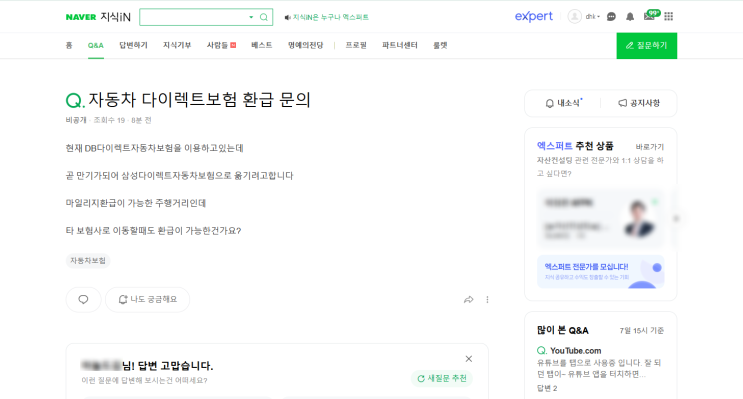This screenshot has height=399, width=743.
Task: Advance expert carousel with right arrow
Action: point(676,218)
